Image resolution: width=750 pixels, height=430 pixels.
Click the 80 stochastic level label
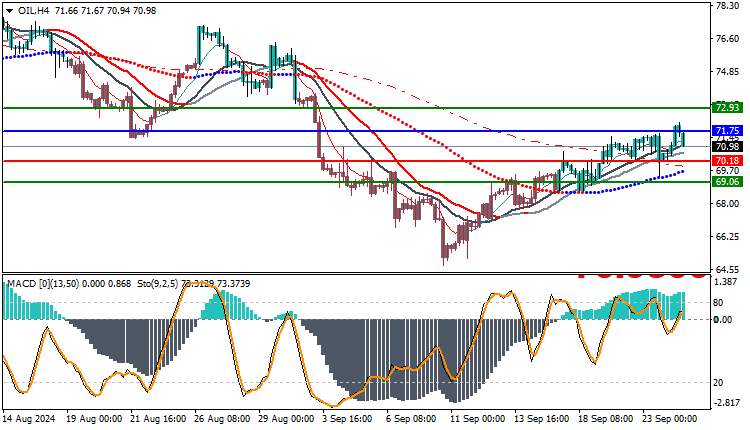[718, 303]
